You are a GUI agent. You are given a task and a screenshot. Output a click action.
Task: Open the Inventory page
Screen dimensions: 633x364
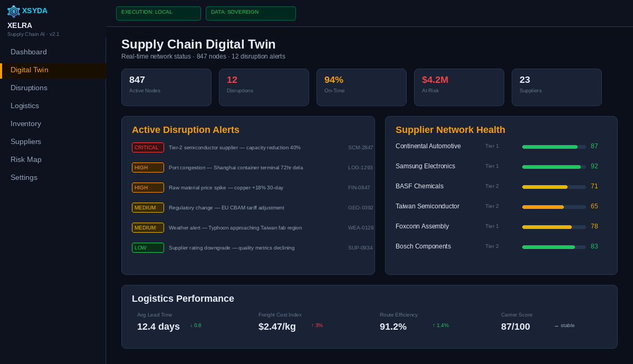click(x=26, y=124)
